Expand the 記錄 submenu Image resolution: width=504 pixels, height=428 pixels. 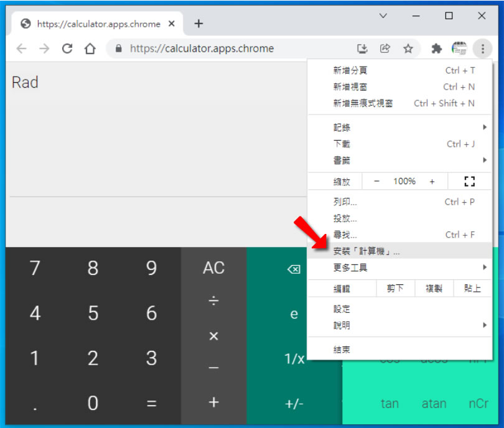pos(399,128)
